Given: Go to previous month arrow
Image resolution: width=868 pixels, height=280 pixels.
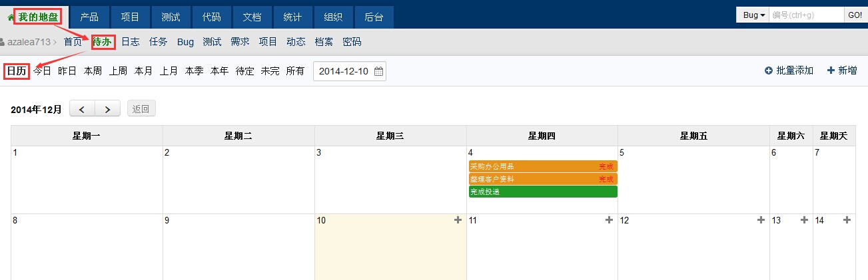Looking at the screenshot, I should pos(83,109).
